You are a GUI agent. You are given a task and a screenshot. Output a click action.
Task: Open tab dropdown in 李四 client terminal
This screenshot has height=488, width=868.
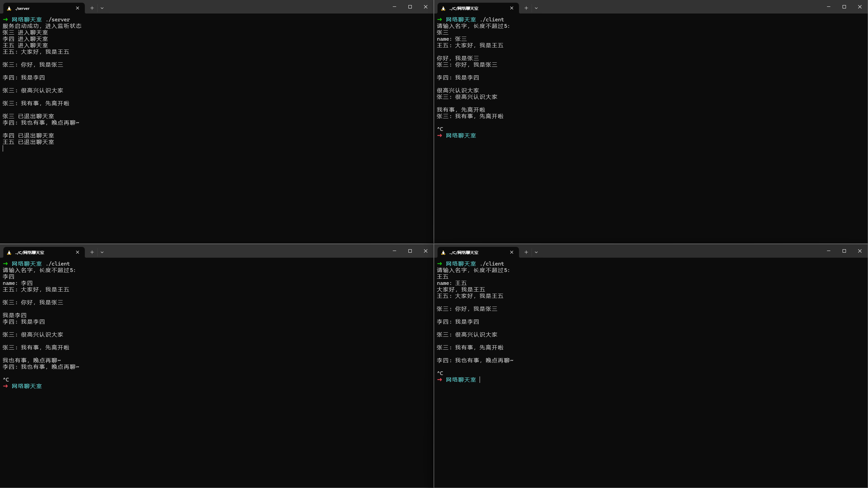pyautogui.click(x=102, y=252)
